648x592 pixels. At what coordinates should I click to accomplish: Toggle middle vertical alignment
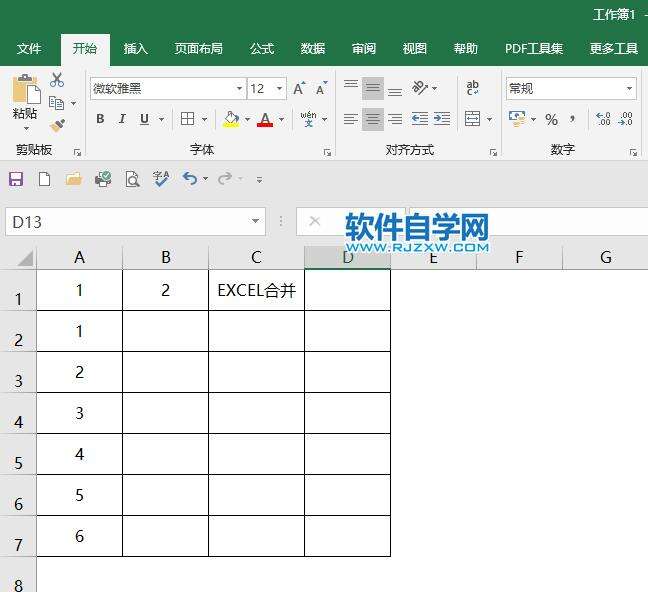point(373,88)
